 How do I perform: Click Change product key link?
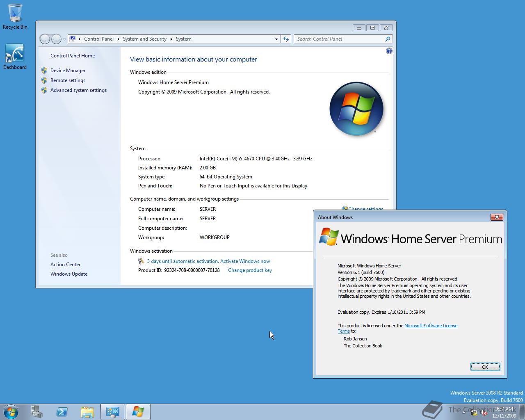click(250, 270)
